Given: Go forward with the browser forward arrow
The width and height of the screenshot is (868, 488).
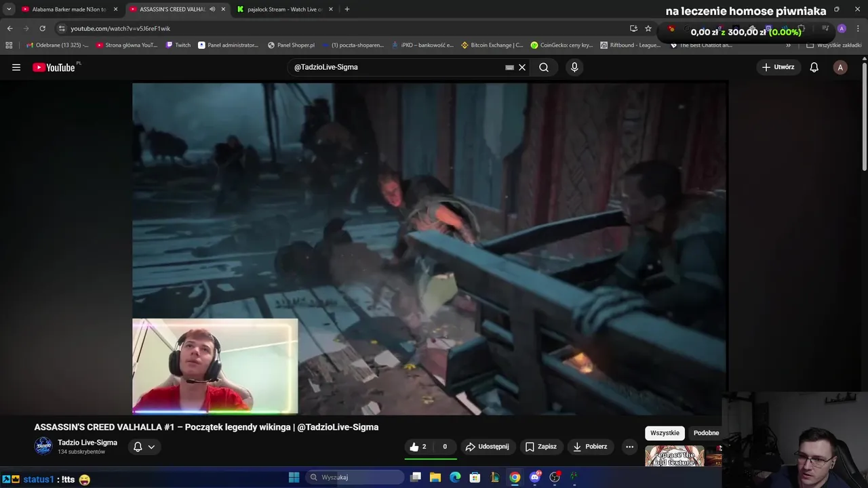Looking at the screenshot, I should tap(26, 28).
